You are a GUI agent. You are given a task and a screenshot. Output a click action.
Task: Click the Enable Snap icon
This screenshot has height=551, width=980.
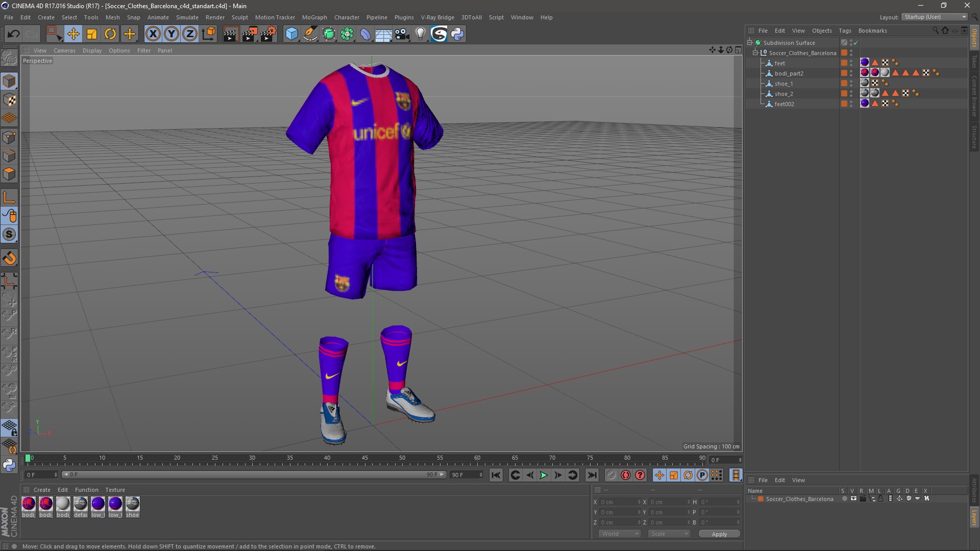click(x=9, y=235)
